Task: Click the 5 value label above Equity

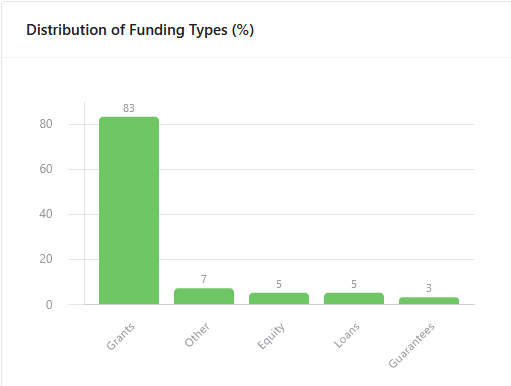Action: tap(279, 284)
